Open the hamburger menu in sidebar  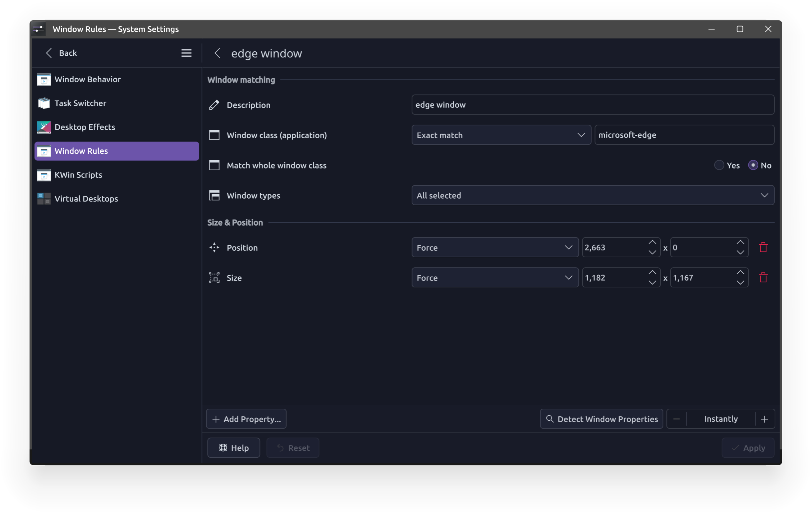point(186,53)
